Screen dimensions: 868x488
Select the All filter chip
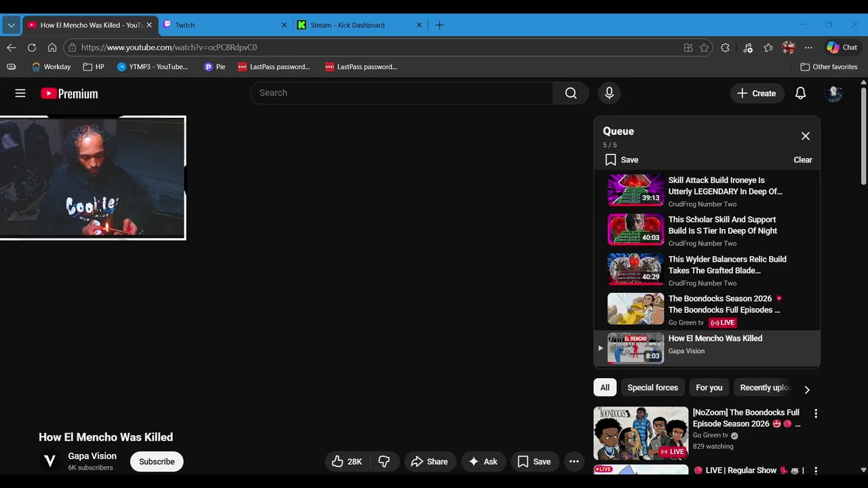click(605, 388)
